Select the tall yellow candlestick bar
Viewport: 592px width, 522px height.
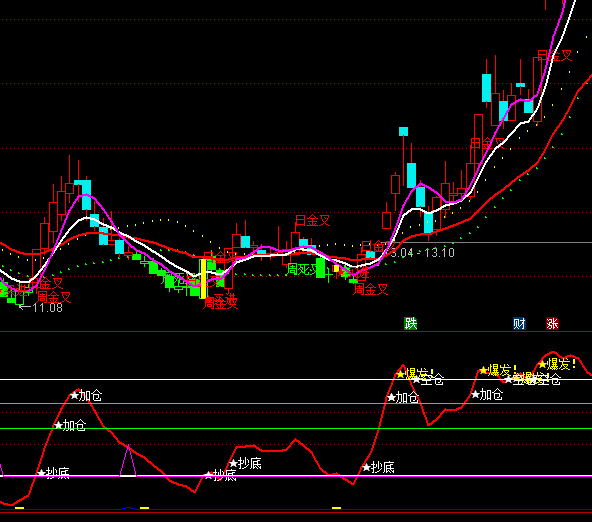coord(203,279)
